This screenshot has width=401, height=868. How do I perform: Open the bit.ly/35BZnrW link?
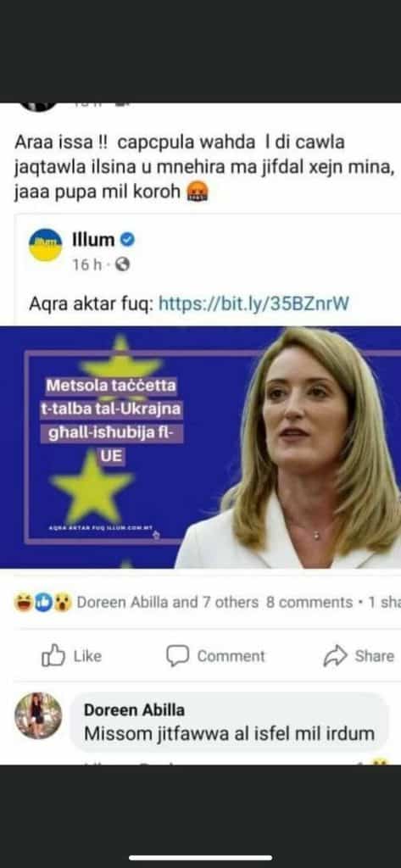click(254, 303)
